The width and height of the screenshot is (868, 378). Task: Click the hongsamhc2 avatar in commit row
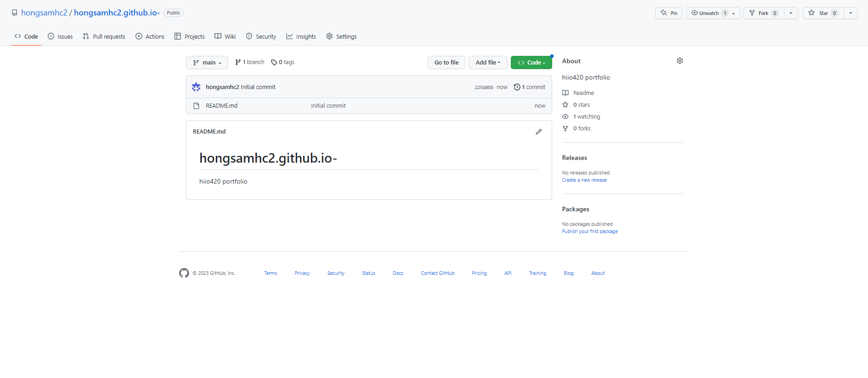point(196,87)
